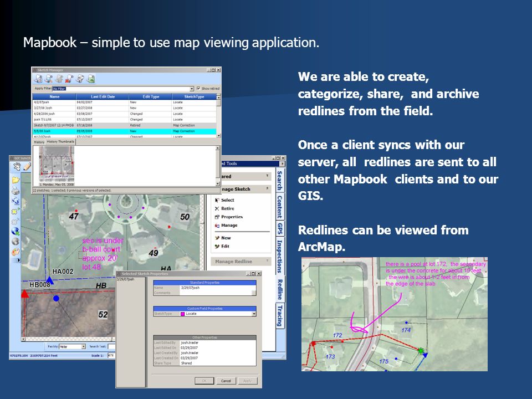Click the first Sketch Manager toolbar icon
Viewport: 532px width, 399px height.
pyautogui.click(x=38, y=79)
